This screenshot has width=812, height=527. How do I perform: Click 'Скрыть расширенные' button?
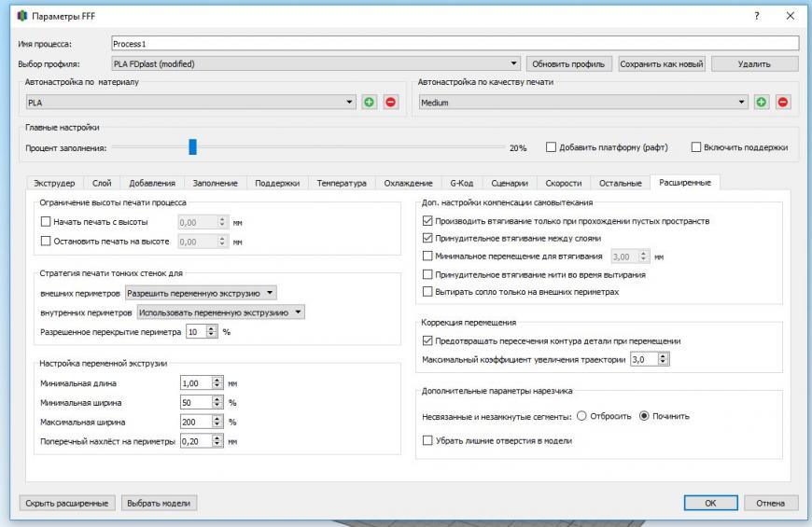67,503
